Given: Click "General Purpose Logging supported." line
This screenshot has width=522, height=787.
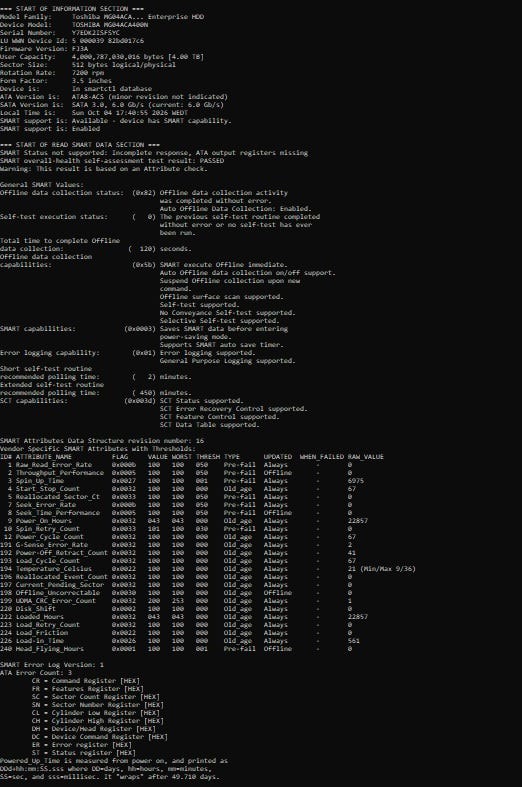Looking at the screenshot, I should [227, 361].
